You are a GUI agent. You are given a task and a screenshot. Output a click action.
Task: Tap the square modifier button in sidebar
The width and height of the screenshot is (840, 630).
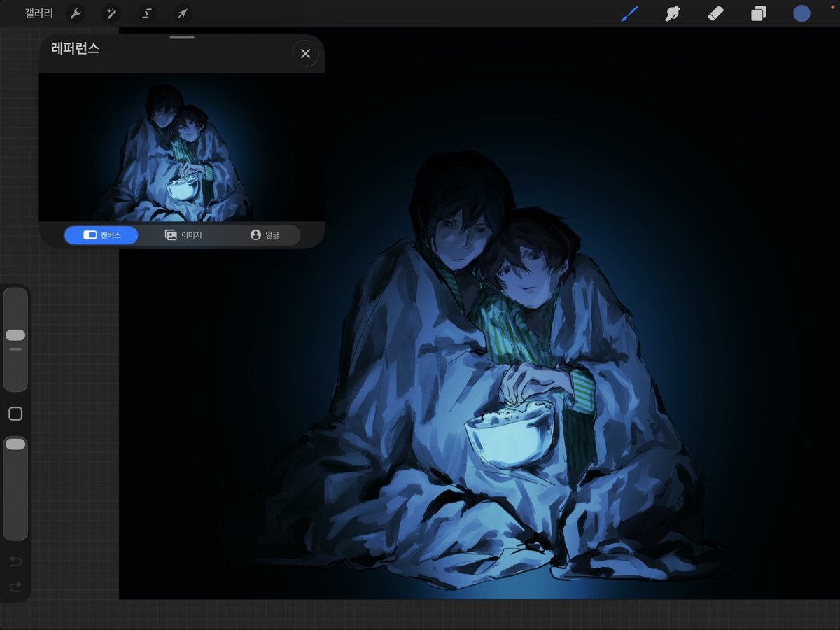(x=15, y=414)
